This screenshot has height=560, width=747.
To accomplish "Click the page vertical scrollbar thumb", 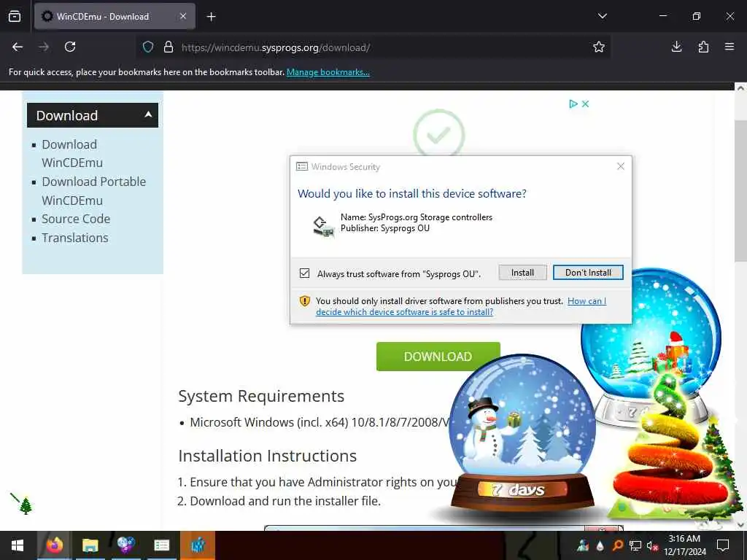I will point(740,190).
